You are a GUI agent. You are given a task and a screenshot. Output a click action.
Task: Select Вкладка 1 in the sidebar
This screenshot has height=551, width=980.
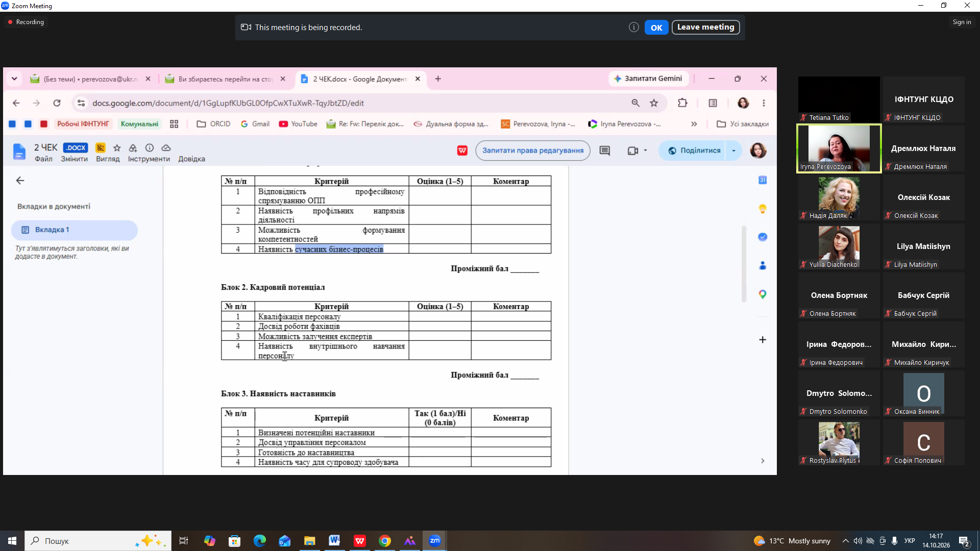tap(75, 230)
